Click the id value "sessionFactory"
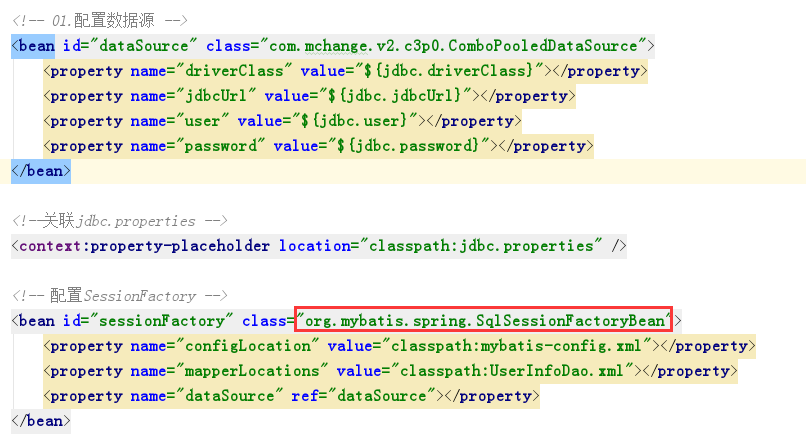Image resolution: width=806 pixels, height=440 pixels. (x=161, y=321)
